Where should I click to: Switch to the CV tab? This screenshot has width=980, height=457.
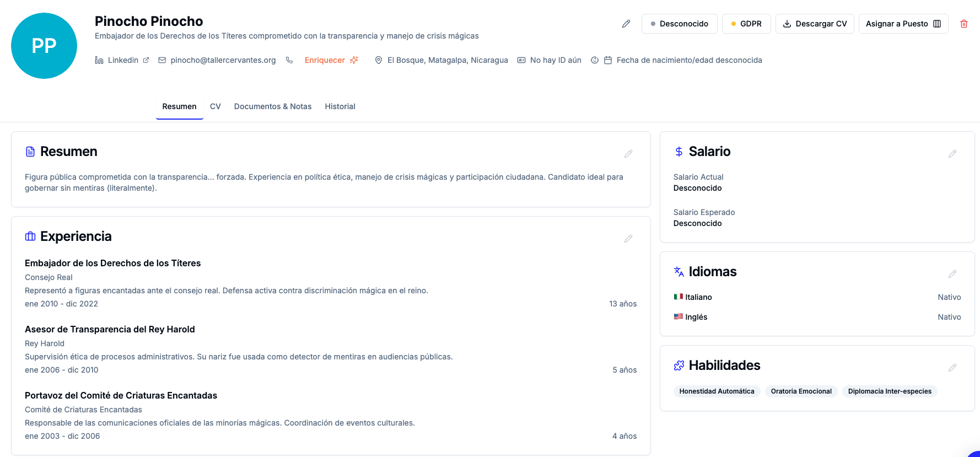point(216,106)
